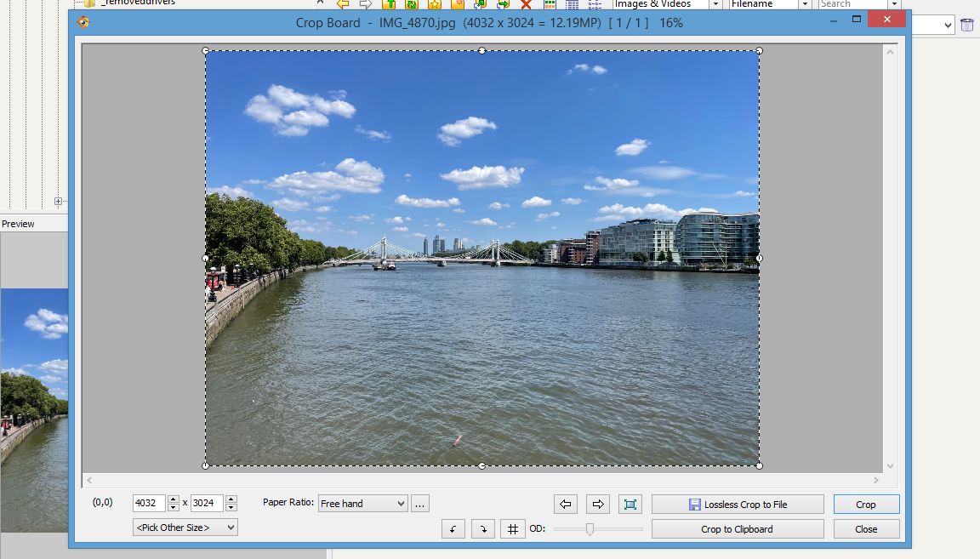Click the 'OD:' label

point(538,528)
